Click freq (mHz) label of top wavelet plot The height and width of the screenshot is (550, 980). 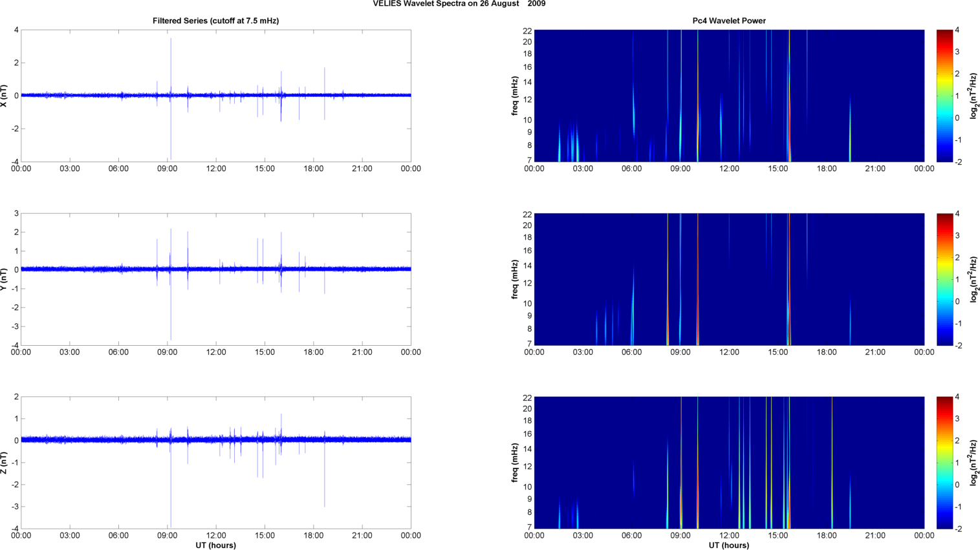515,96
